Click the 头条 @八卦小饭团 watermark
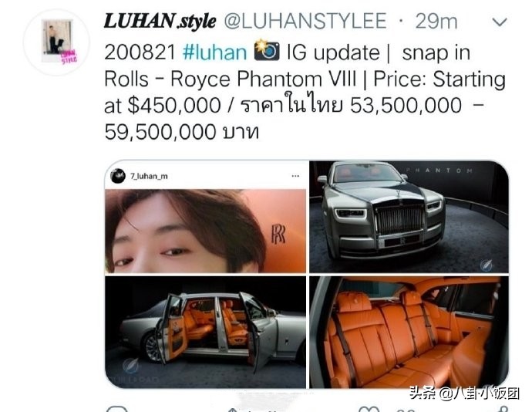 click(464, 393)
